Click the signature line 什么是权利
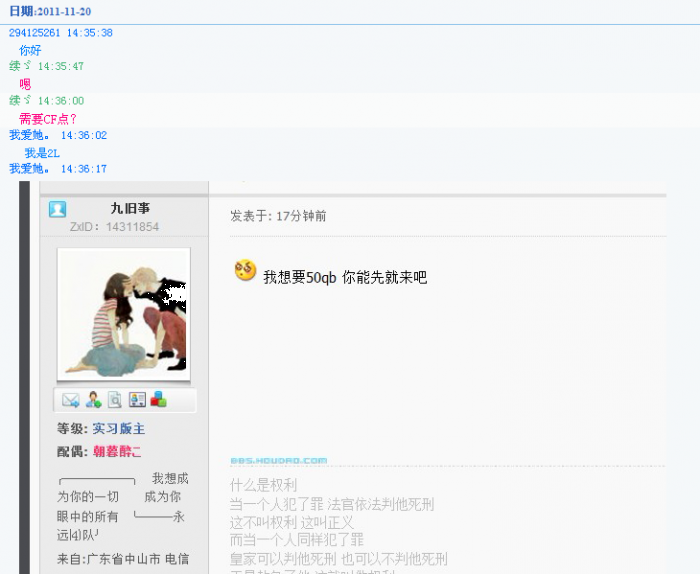700x574 pixels. [263, 485]
